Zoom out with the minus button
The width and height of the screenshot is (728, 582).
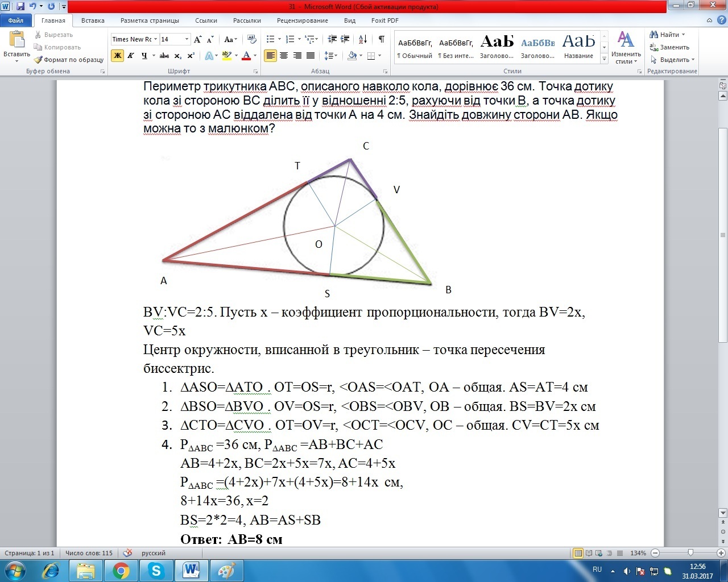[x=655, y=553]
